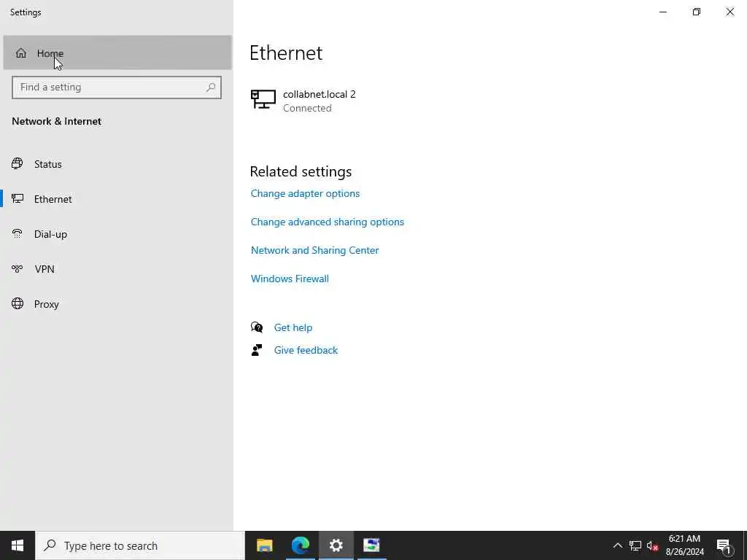Minimize the Settings window

[x=662, y=12]
